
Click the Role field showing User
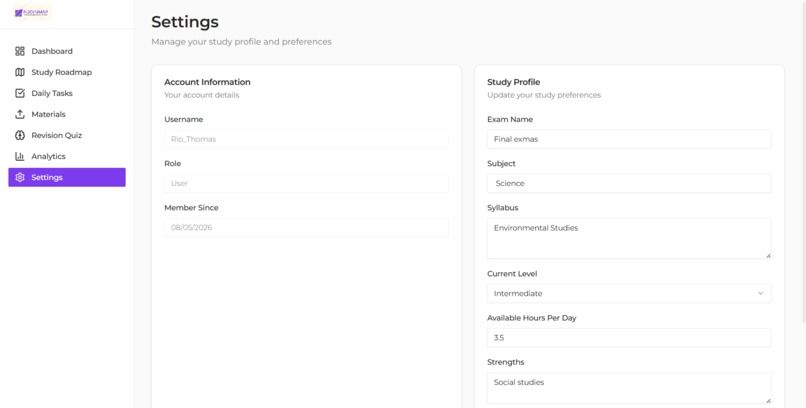tap(306, 183)
